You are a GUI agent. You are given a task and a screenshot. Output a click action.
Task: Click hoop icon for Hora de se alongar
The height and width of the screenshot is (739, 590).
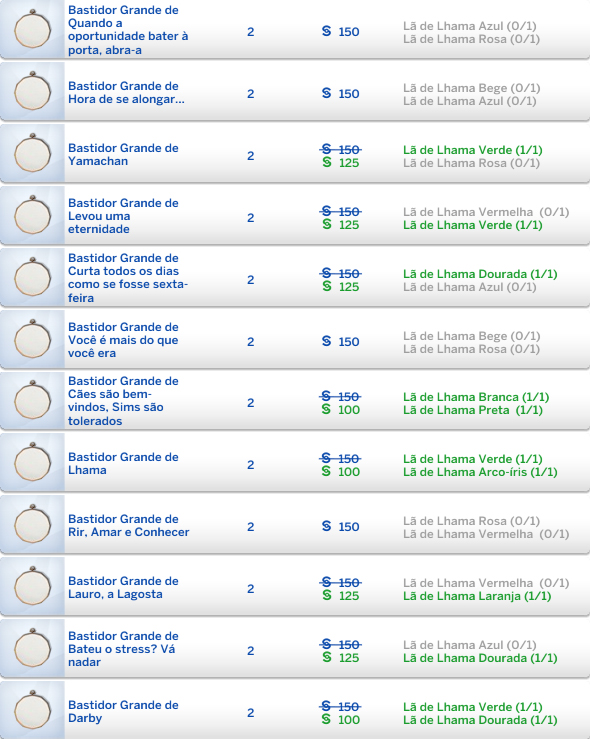tap(33, 91)
